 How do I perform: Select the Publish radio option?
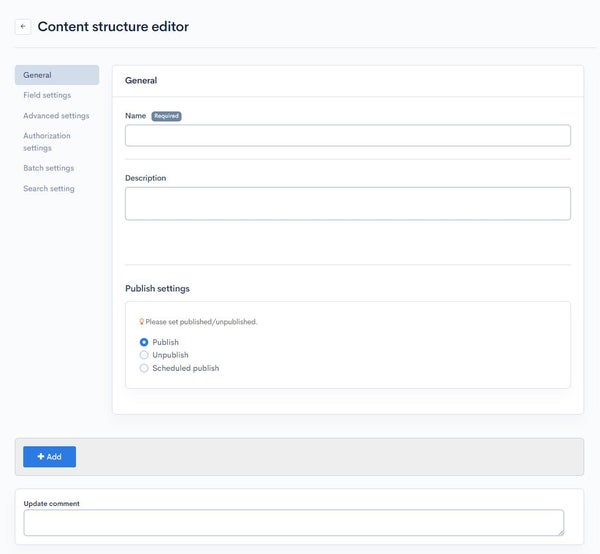pyautogui.click(x=144, y=342)
